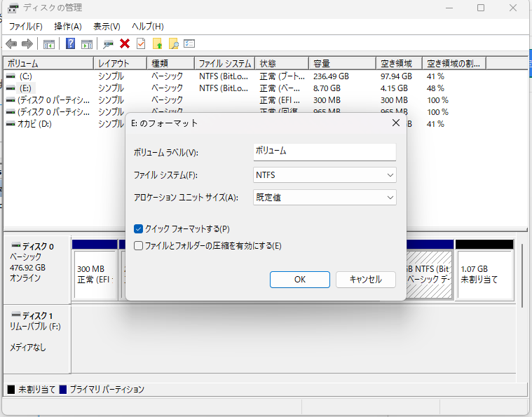Click the yellow folder up-arrow icon
532x417 pixels.
tap(157, 43)
